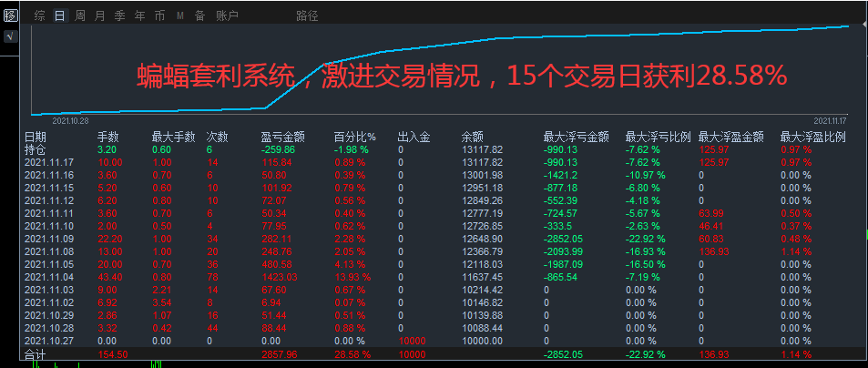Open the 币 currency tab
Image resolution: width=868 pixels, height=368 pixels.
point(159,15)
